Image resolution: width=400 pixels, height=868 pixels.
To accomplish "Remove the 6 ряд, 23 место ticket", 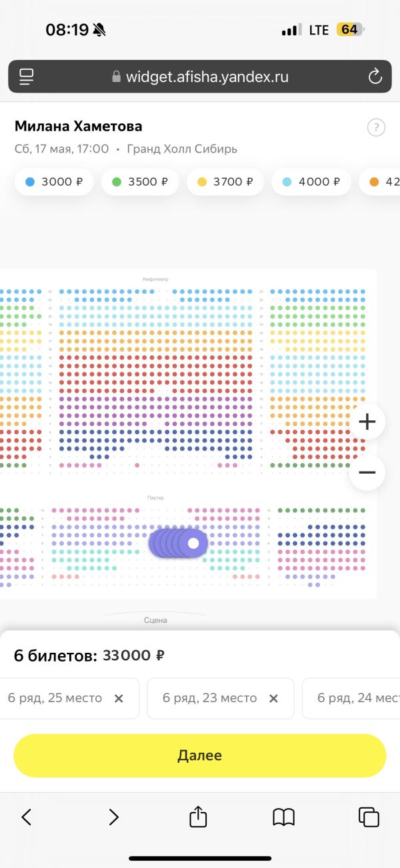I will [273, 698].
